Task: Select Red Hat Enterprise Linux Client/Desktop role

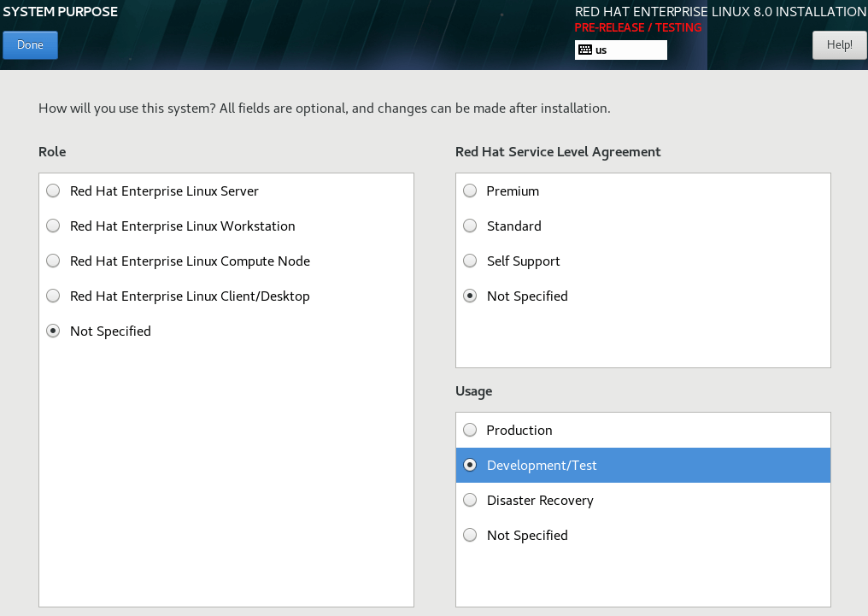Action: point(53,296)
